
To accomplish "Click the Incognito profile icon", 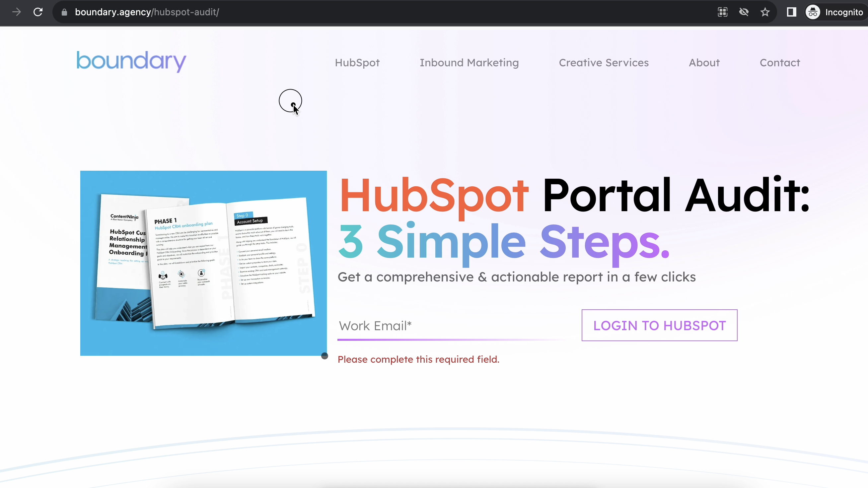I will click(813, 12).
